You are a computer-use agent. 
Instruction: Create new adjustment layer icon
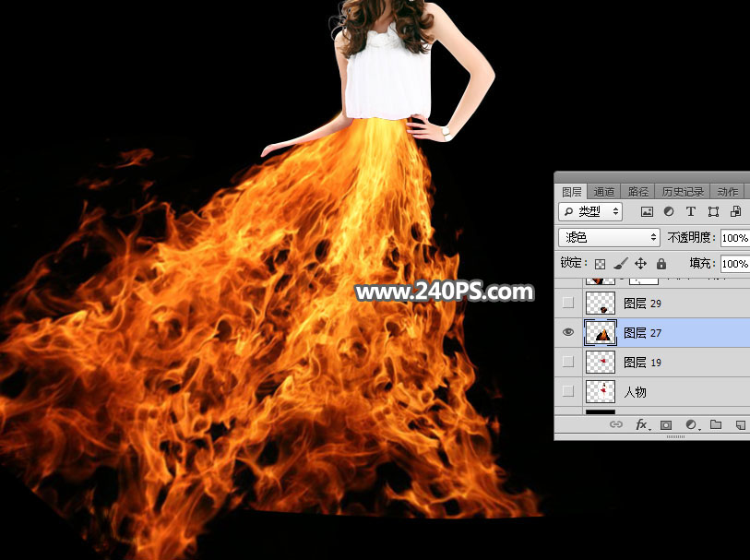(x=691, y=424)
